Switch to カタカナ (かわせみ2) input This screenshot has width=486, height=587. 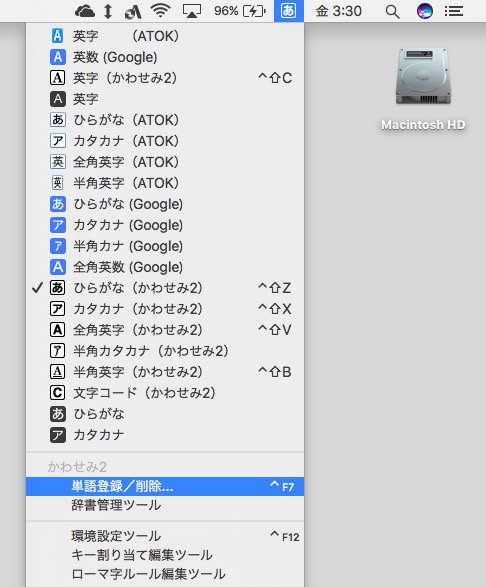pos(165,309)
